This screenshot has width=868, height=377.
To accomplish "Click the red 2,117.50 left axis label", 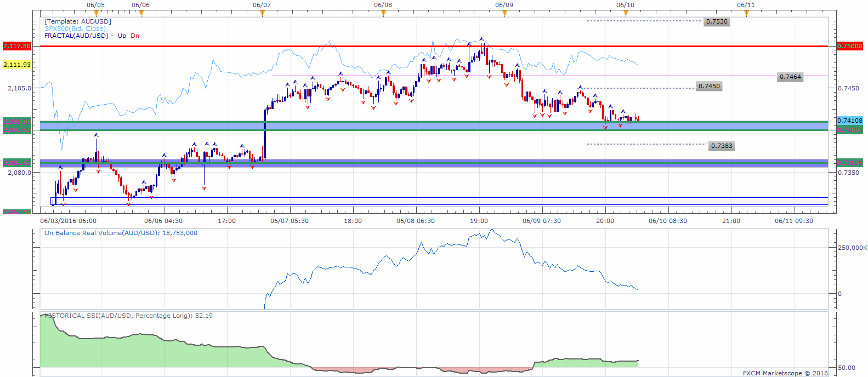I will [x=17, y=46].
